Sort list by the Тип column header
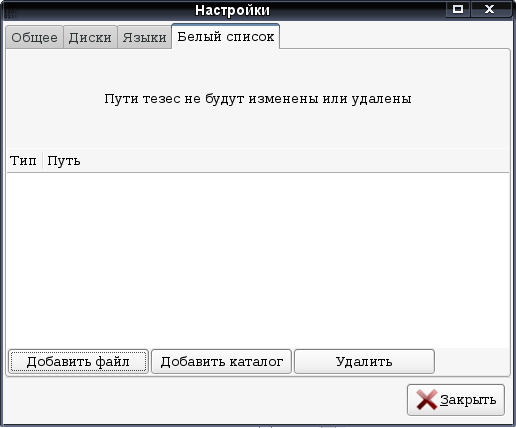This screenshot has width=516, height=428. [24, 161]
